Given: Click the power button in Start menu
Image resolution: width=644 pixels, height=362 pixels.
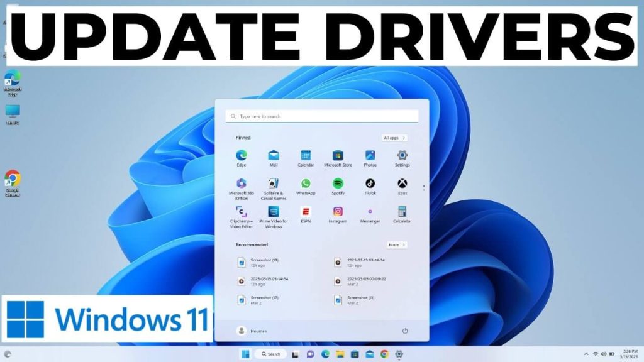Looking at the screenshot, I should pos(406,331).
